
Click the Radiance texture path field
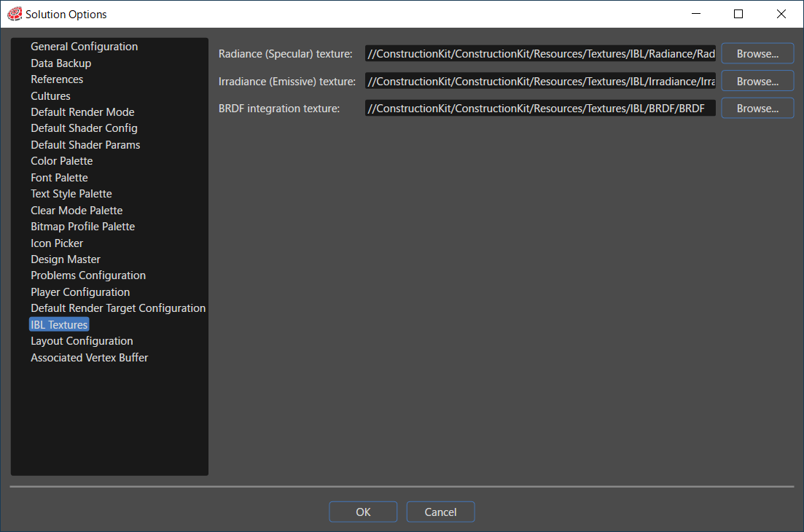[540, 54]
